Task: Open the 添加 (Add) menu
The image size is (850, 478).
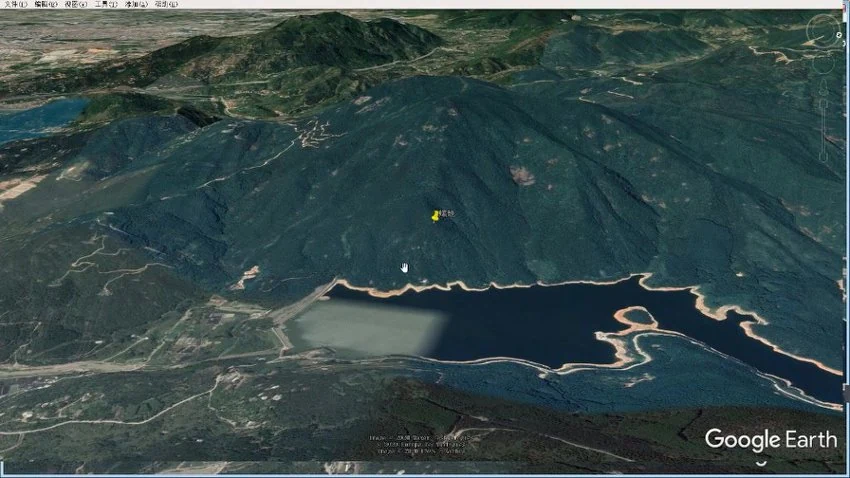Action: 137,4
